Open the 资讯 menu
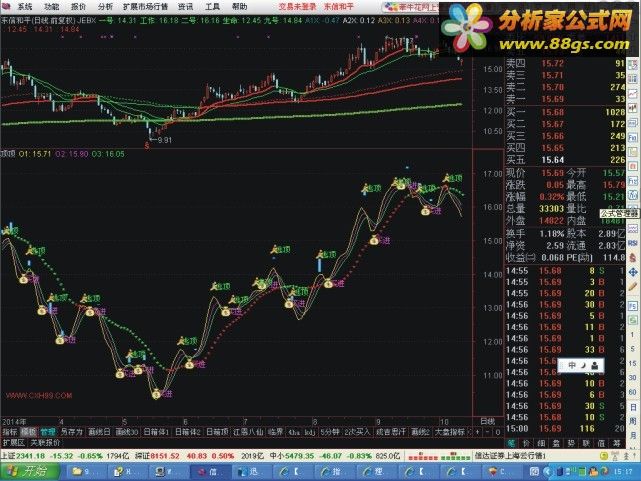641x481 pixels. point(186,7)
